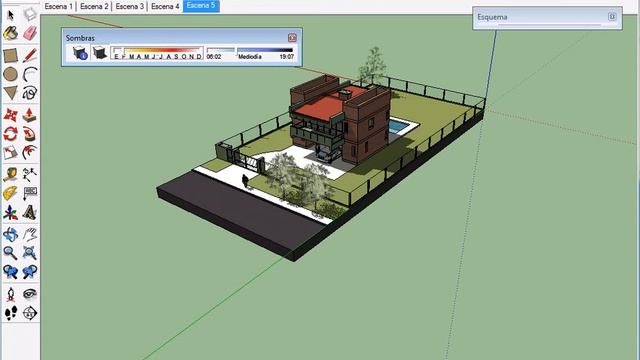Click the Esquema panel title

pyautogui.click(x=492, y=17)
